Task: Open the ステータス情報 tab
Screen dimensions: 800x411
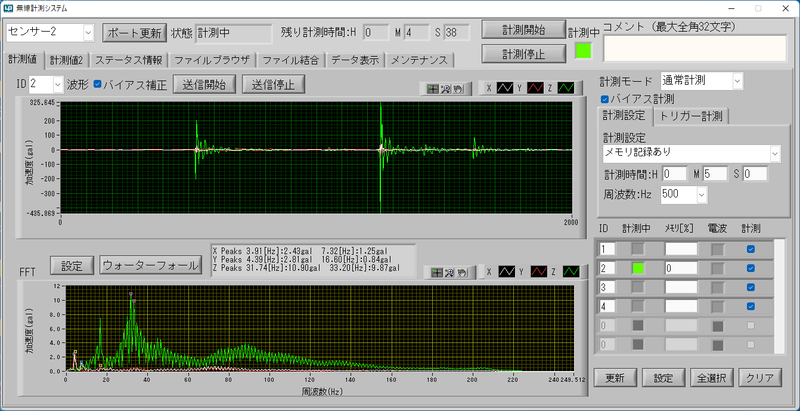Action: click(129, 60)
